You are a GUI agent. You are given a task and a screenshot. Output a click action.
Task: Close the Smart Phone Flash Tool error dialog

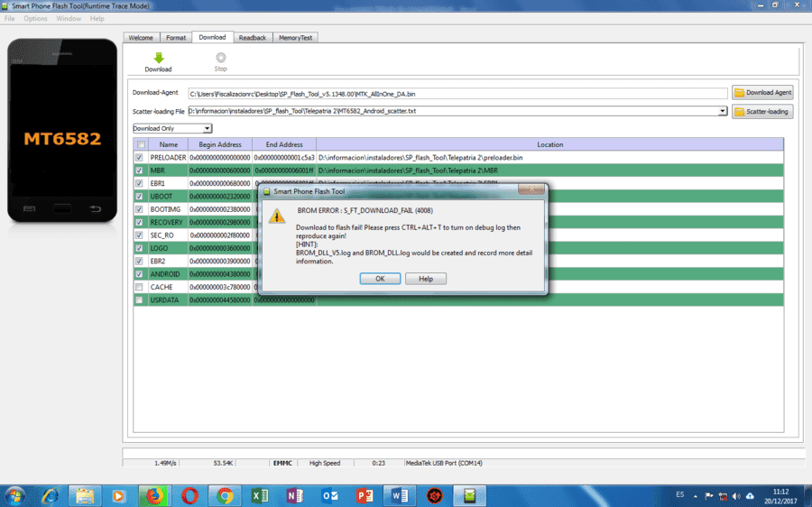531,189
